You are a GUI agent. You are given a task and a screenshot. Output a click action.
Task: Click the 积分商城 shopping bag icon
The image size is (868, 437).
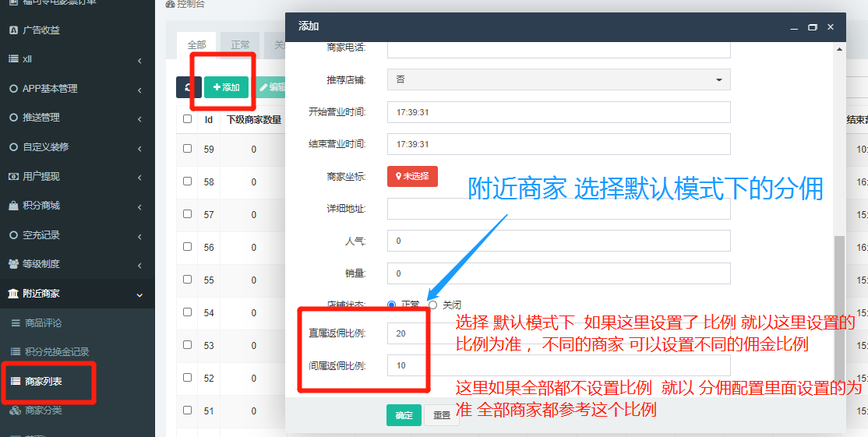(x=14, y=206)
